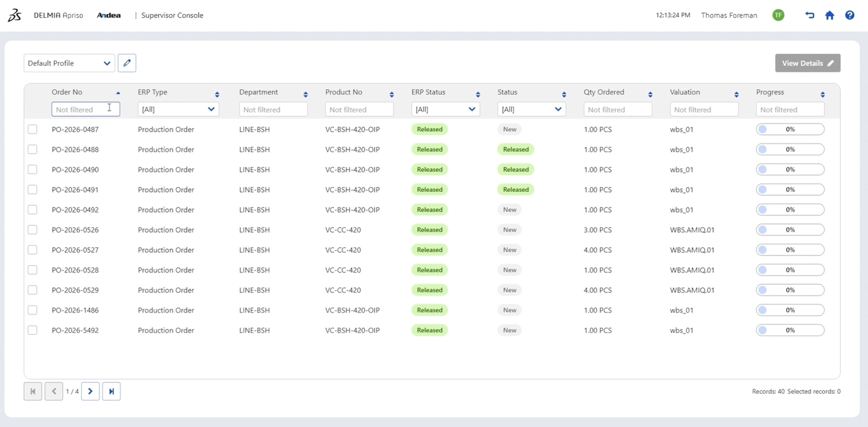This screenshot has height=427, width=868.
Task: Select checkbox for PO-2026-0491
Action: tap(33, 190)
